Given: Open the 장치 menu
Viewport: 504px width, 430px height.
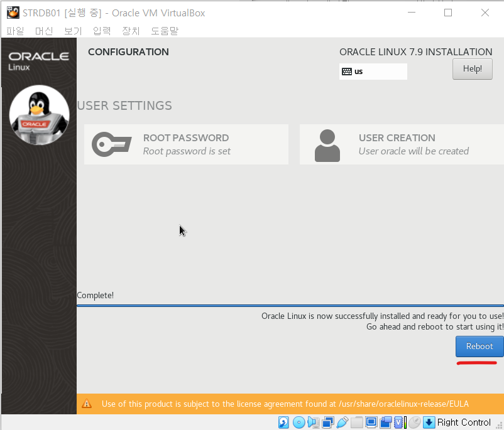Looking at the screenshot, I should 131,31.
